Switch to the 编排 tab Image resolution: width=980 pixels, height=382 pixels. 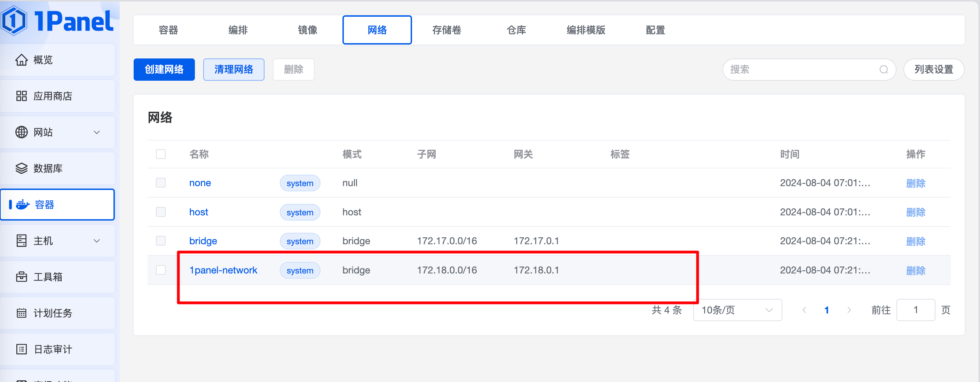pos(238,30)
